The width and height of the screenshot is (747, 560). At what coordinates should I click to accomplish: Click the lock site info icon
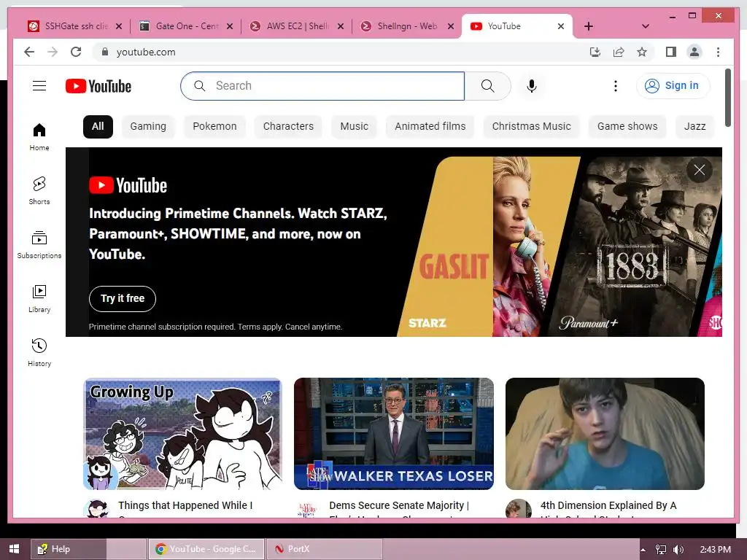click(x=105, y=52)
